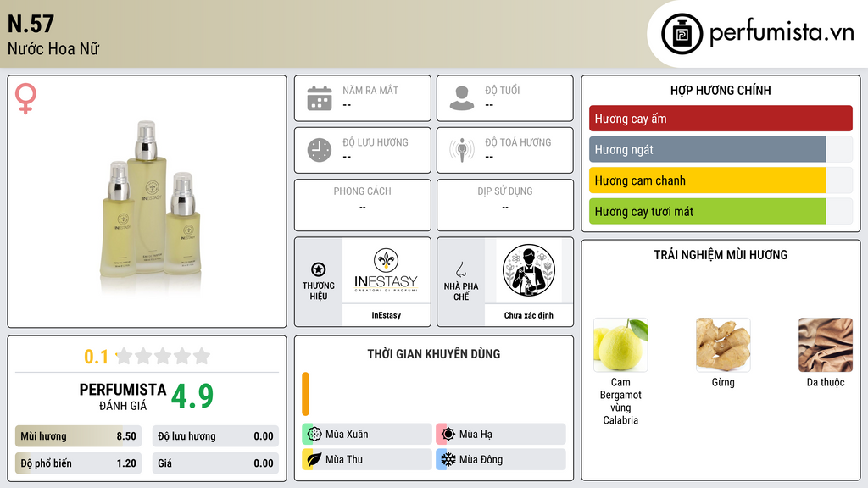The image size is (868, 488).
Task: View the N.57 perfume bottles product image
Action: 149,200
